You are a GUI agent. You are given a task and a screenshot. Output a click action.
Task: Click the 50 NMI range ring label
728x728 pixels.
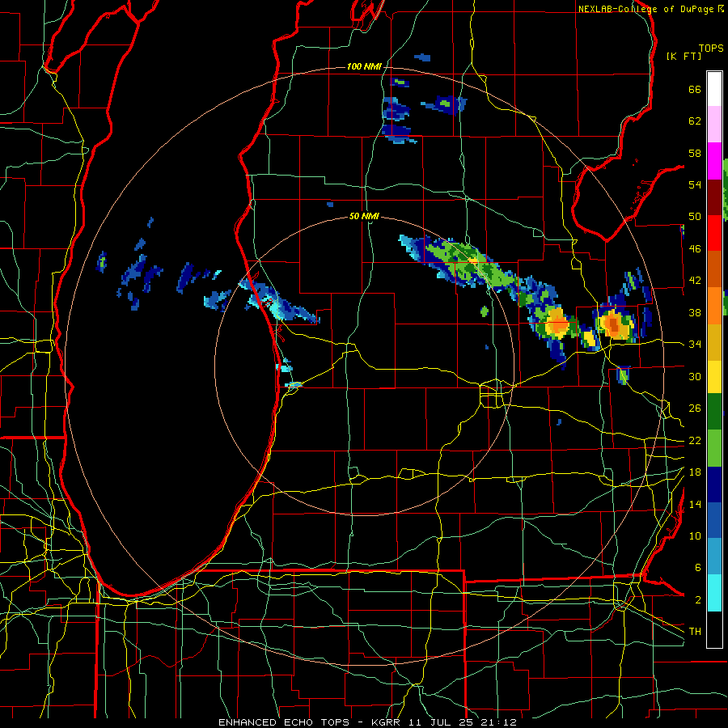point(364,216)
